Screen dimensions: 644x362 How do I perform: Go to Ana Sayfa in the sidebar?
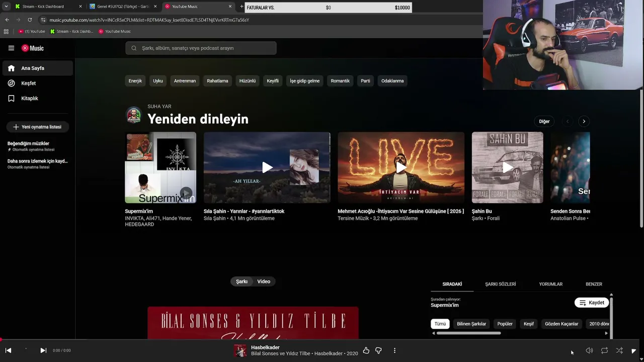tap(38, 68)
